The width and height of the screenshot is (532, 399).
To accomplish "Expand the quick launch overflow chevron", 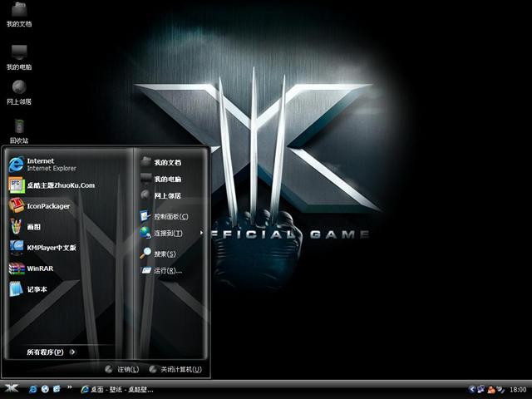I will coord(70,388).
